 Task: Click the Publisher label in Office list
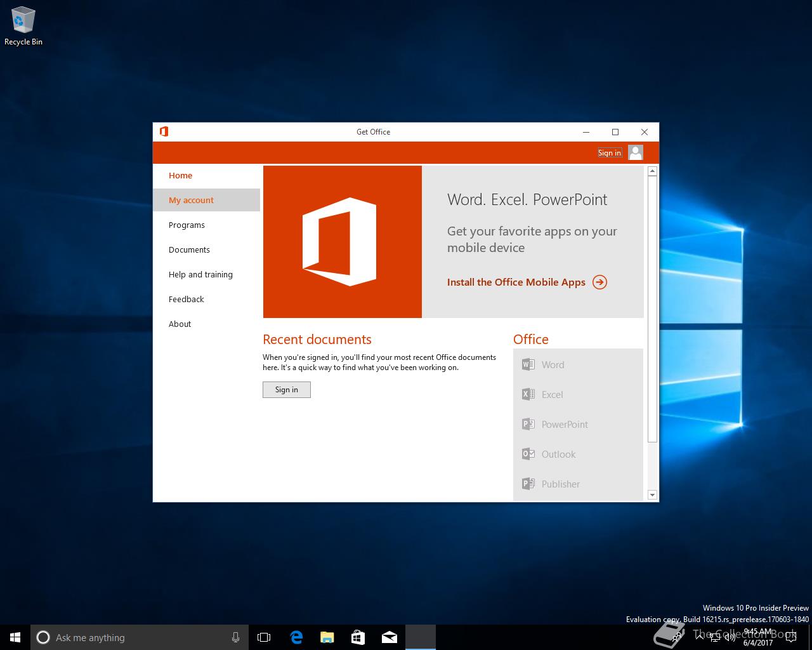click(x=561, y=484)
